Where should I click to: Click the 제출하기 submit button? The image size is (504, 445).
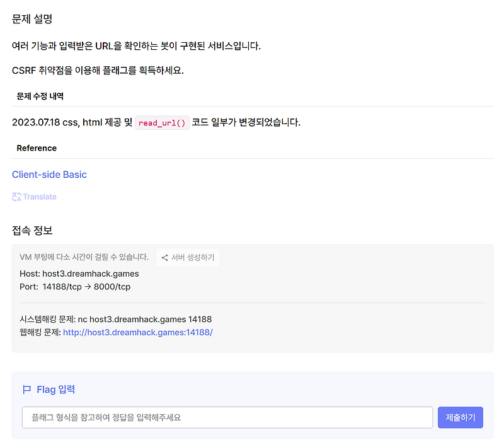tap(460, 417)
